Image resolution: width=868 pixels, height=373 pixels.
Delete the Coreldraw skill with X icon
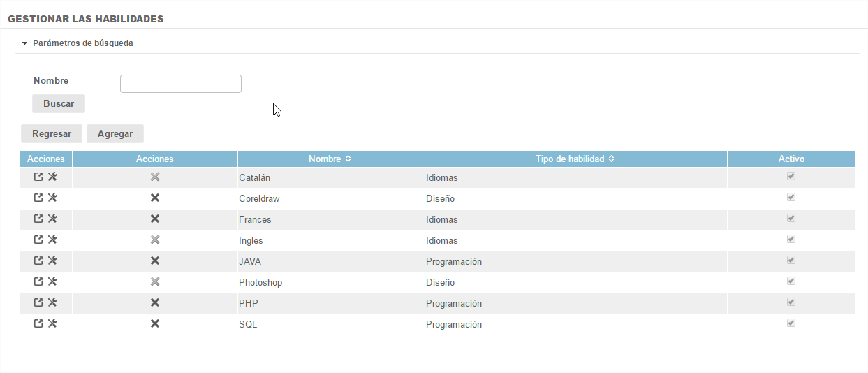coord(155,198)
